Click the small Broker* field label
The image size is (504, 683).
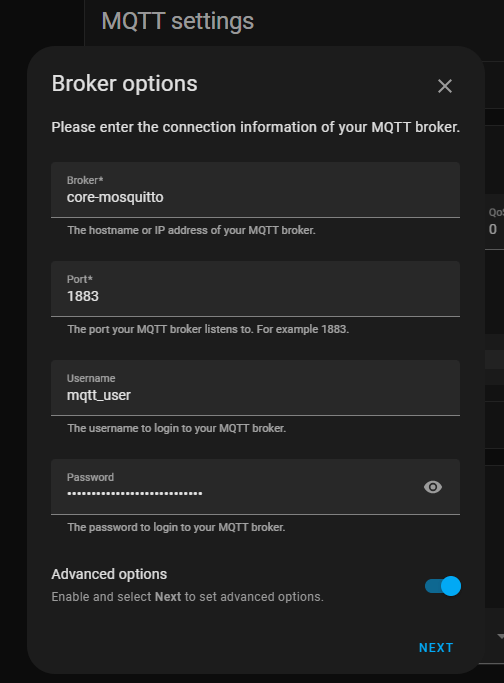[x=85, y=180]
